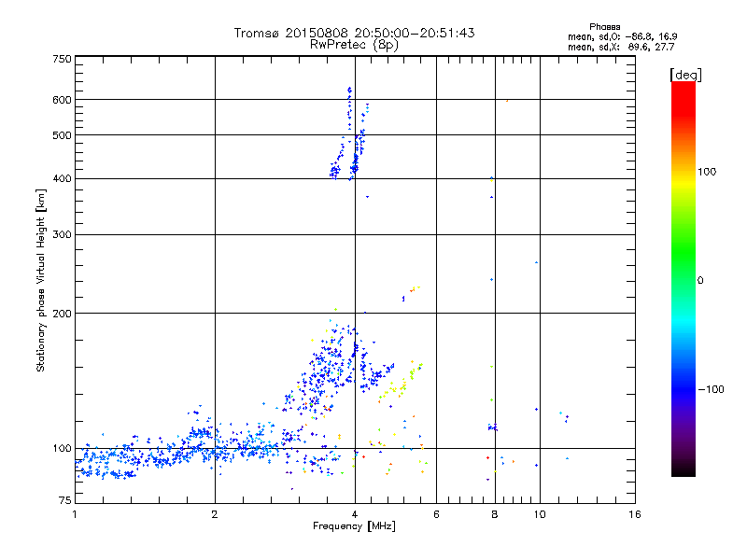The height and width of the screenshot is (560, 747).
Task: Click the colorbar tick label '0'
Action: [x=700, y=281]
